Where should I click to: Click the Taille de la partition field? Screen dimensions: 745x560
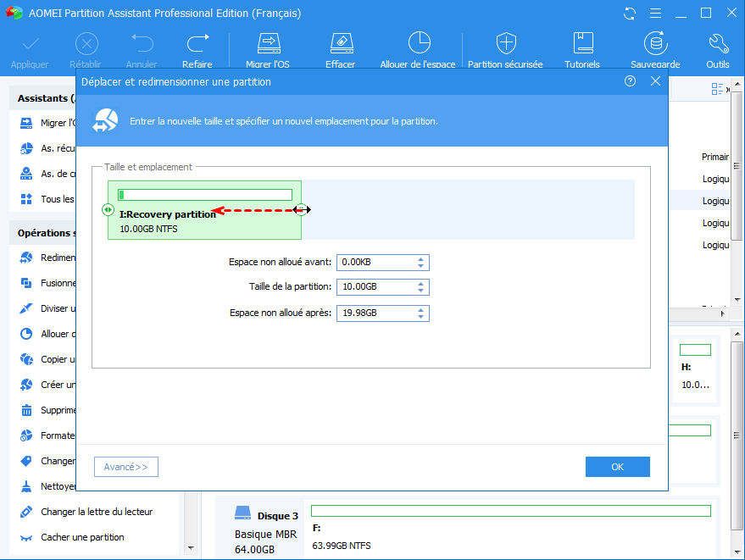(383, 287)
